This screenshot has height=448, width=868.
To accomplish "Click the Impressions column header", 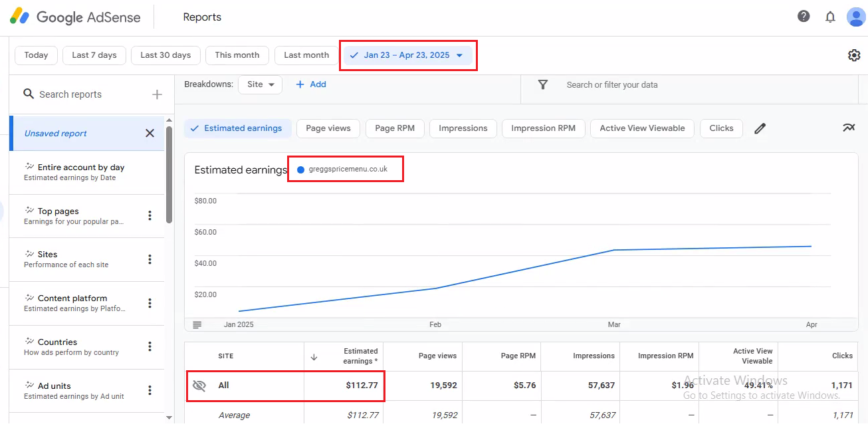I will point(594,356).
